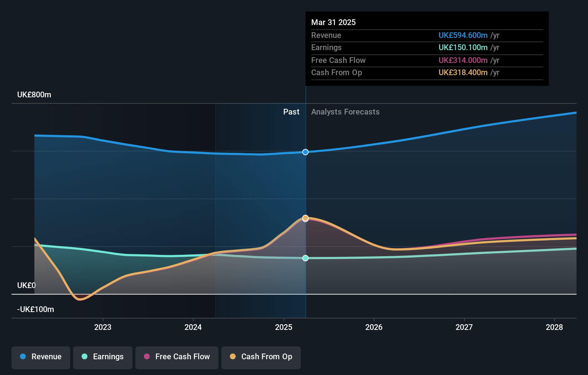This screenshot has width=588, height=375.
Task: Click the Free Cash Flow legend dot icon
Action: click(x=146, y=357)
